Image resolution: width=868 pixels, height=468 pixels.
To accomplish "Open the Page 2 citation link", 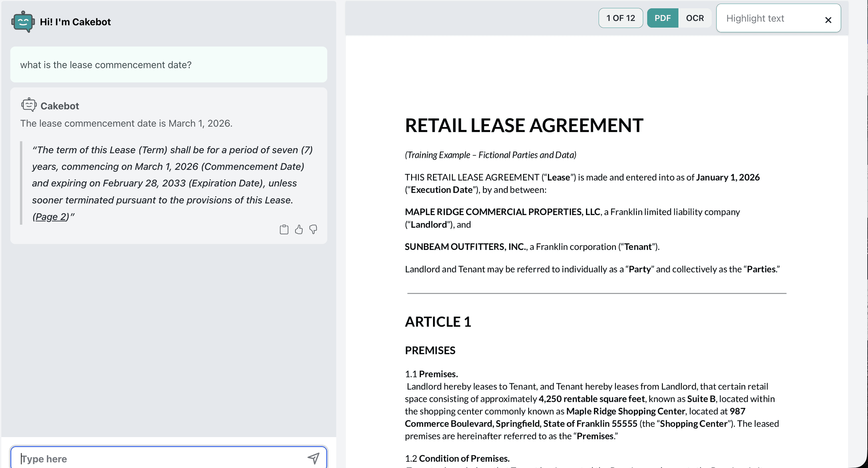I will click(x=51, y=216).
